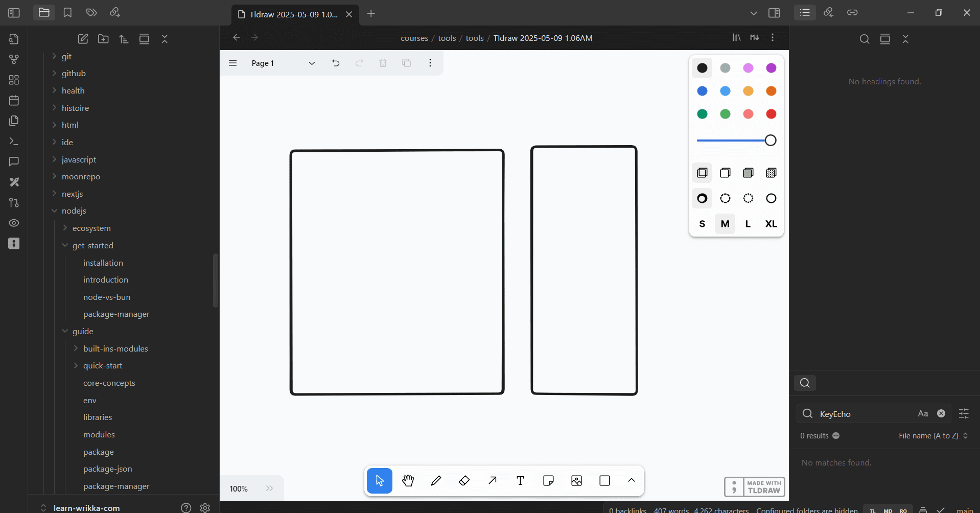Pick the red color swatch
The image size is (980, 513).
[x=771, y=114]
